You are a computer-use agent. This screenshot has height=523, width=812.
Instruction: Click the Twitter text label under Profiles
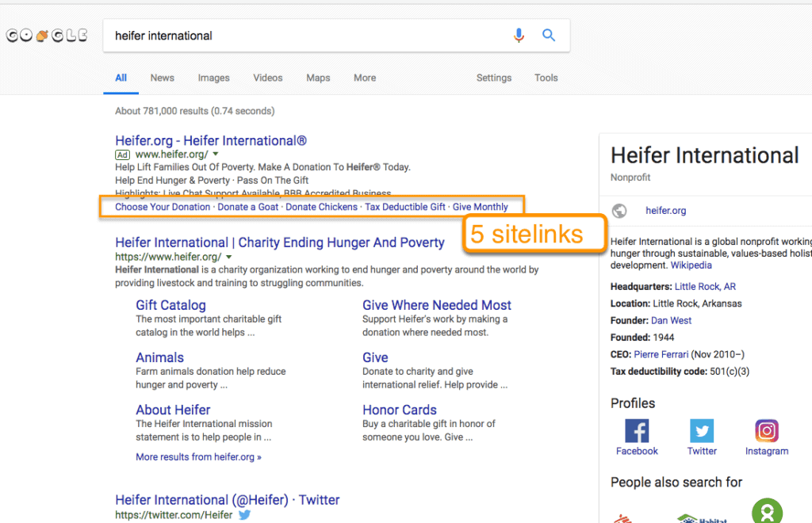pos(702,451)
